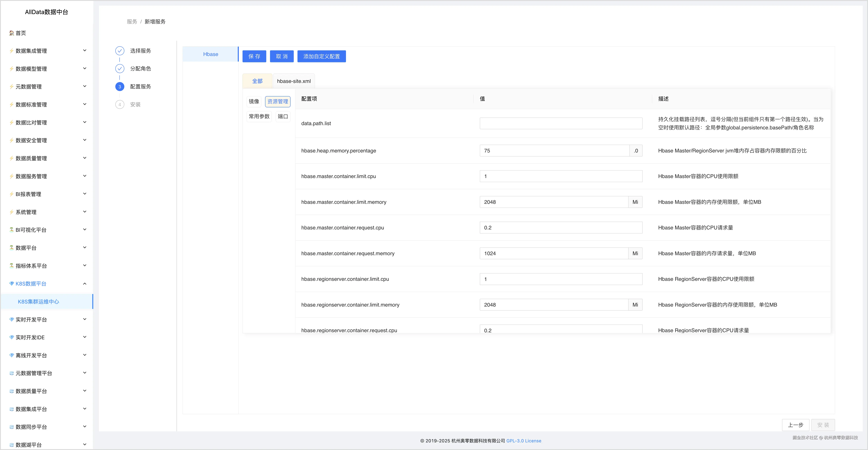The width and height of the screenshot is (868, 450).
Task: Click the diamond icon beside 实时开发IDE
Action: pos(12,337)
